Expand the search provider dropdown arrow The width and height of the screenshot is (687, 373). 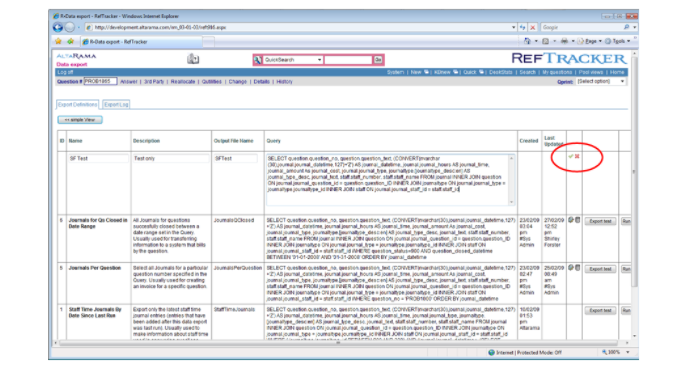634,27
